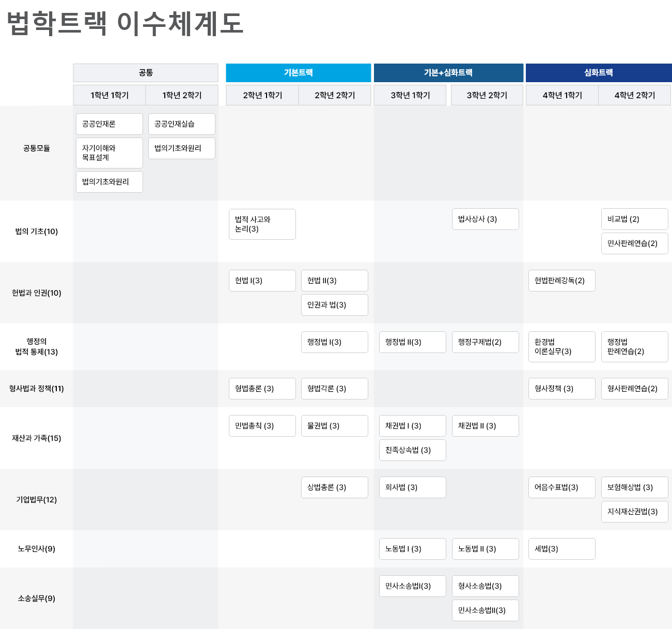Viewport: 672px width, 629px height.
Task: Click the 2학년 1학기 semester column header
Action: [x=262, y=95]
